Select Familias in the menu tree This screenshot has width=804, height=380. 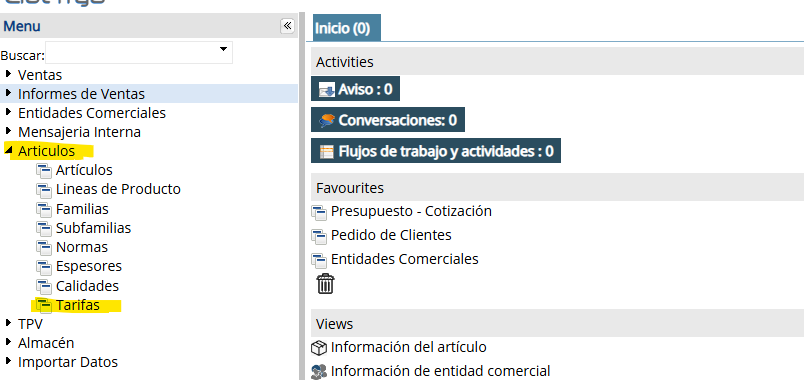coord(83,209)
